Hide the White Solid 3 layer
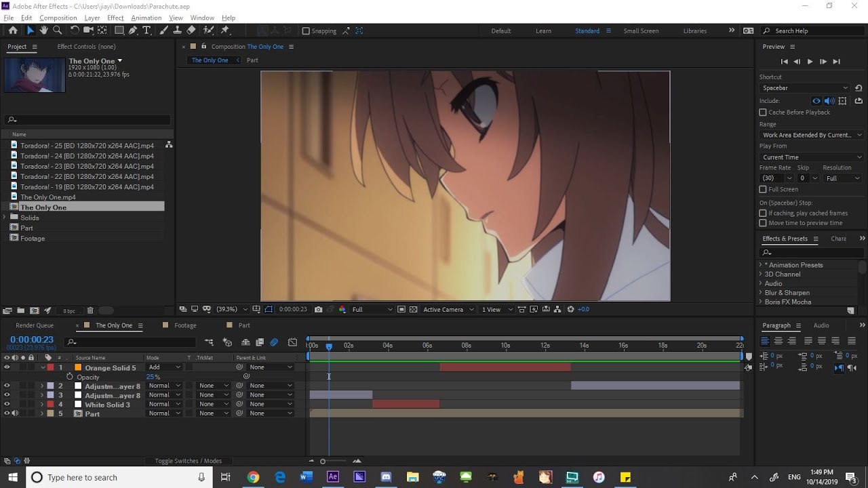Image resolution: width=868 pixels, height=488 pixels. click(x=7, y=404)
